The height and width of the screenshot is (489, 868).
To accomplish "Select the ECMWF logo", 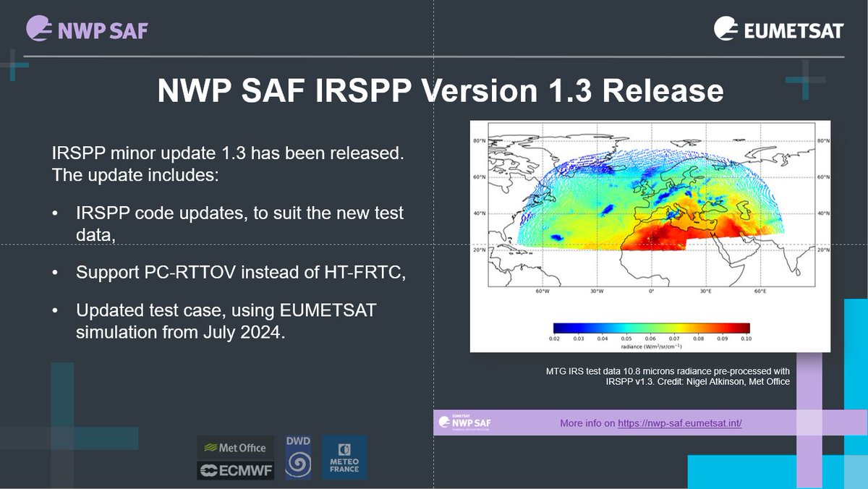I will pos(235,469).
